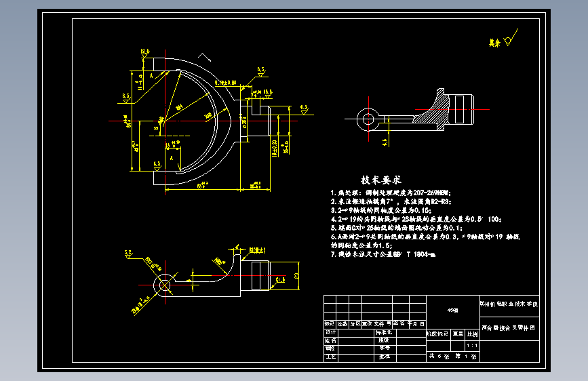Click the school name at title block top

click(509, 304)
